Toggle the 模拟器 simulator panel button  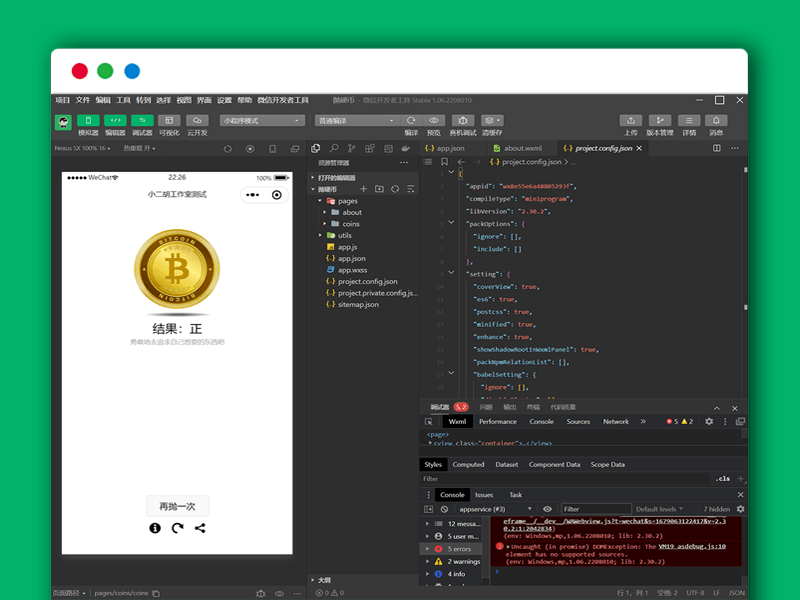tap(88, 120)
